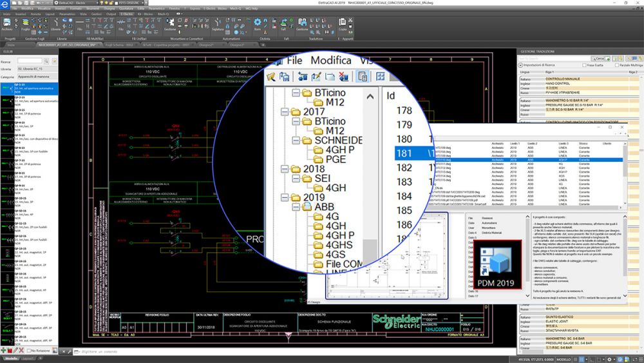Collapse the SCHNEIDE folder under 2017

[x=296, y=141]
